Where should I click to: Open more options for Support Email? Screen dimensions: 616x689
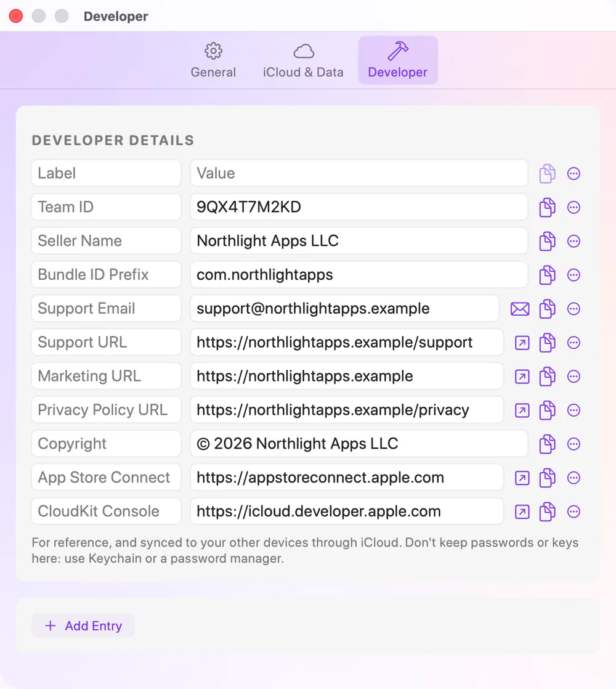(x=573, y=309)
